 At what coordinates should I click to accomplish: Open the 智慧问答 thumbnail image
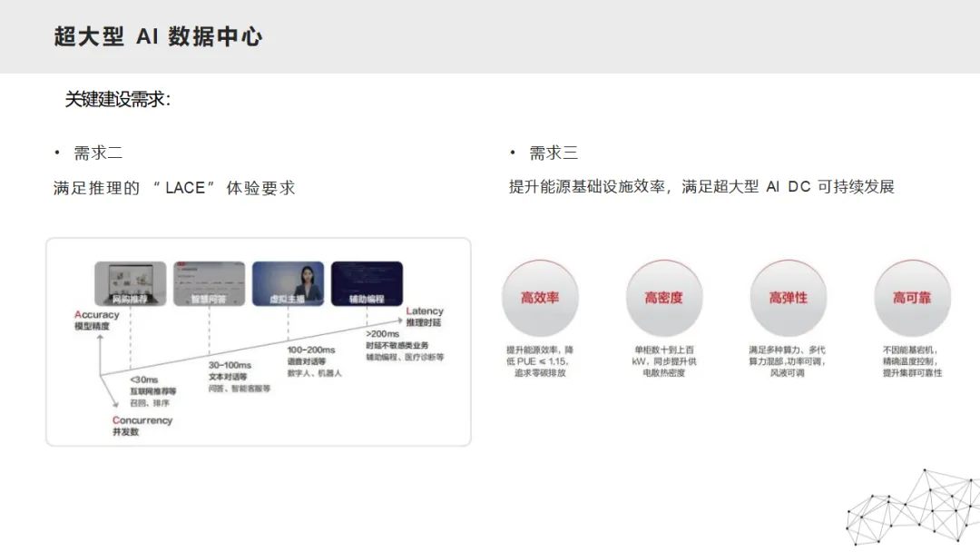pos(209,284)
